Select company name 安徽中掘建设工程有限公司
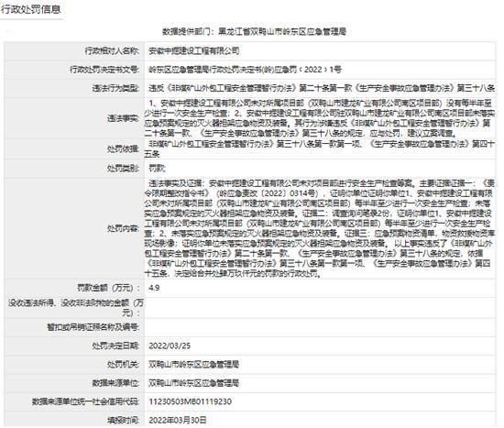Image resolution: width=504 pixels, height=428 pixels. click(194, 50)
